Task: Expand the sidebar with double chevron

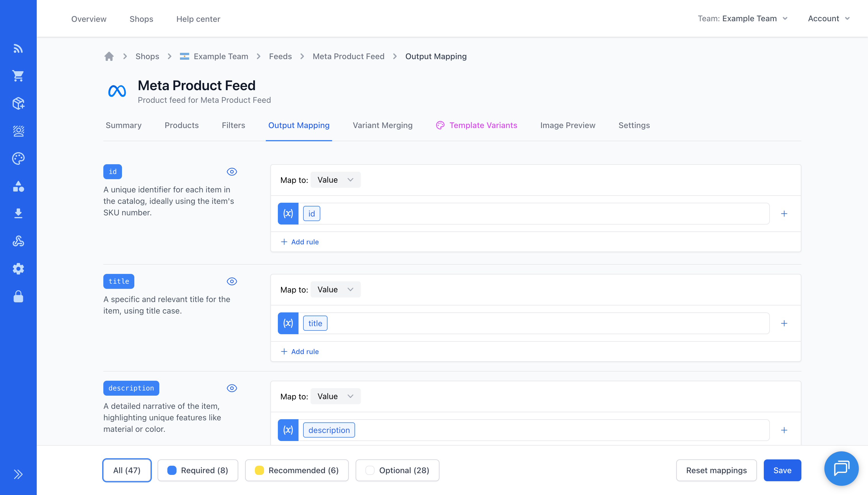Action: pos(18,474)
